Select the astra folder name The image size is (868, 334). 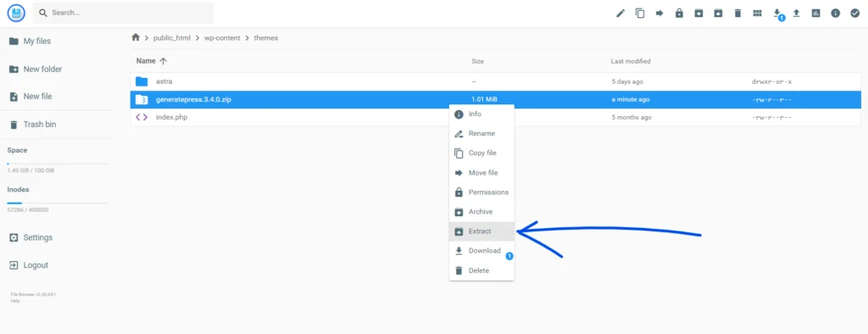(164, 81)
